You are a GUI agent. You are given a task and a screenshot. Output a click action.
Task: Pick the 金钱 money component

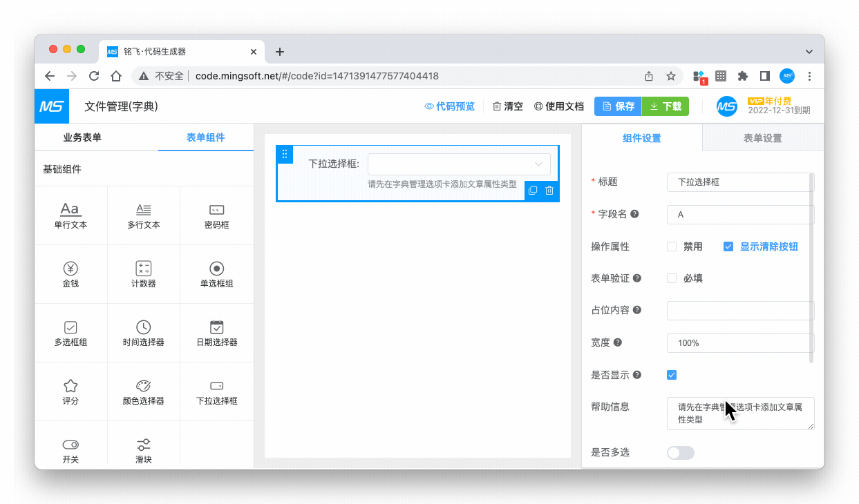coord(70,269)
